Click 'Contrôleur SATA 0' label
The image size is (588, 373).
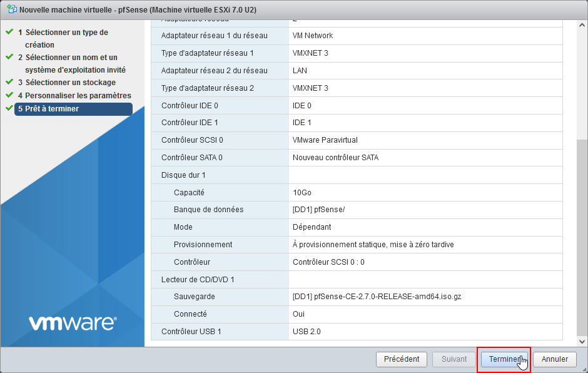point(191,158)
